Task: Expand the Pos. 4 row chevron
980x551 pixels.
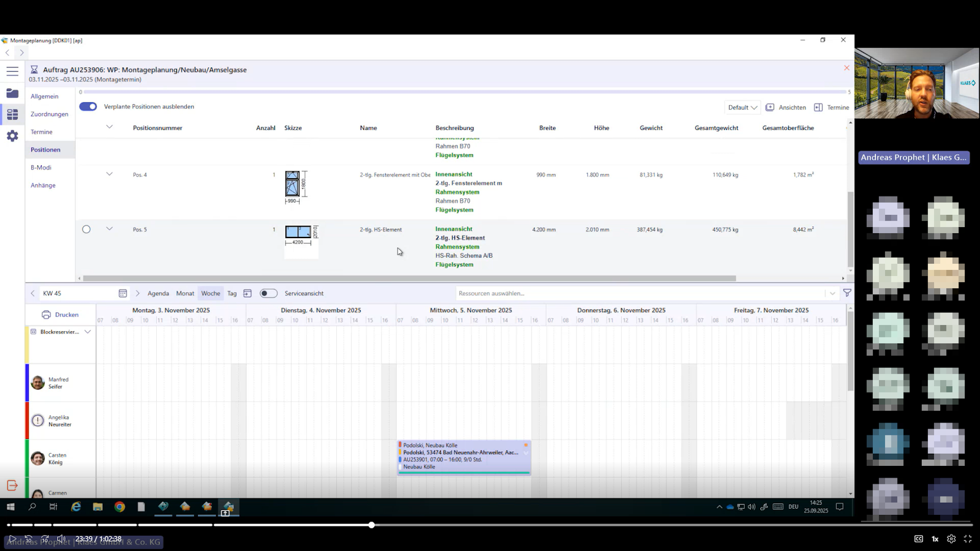Action: (x=110, y=174)
